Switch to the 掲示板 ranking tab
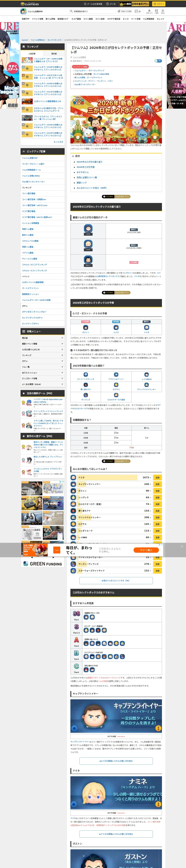The image size is (186, 868). (x=54, y=54)
